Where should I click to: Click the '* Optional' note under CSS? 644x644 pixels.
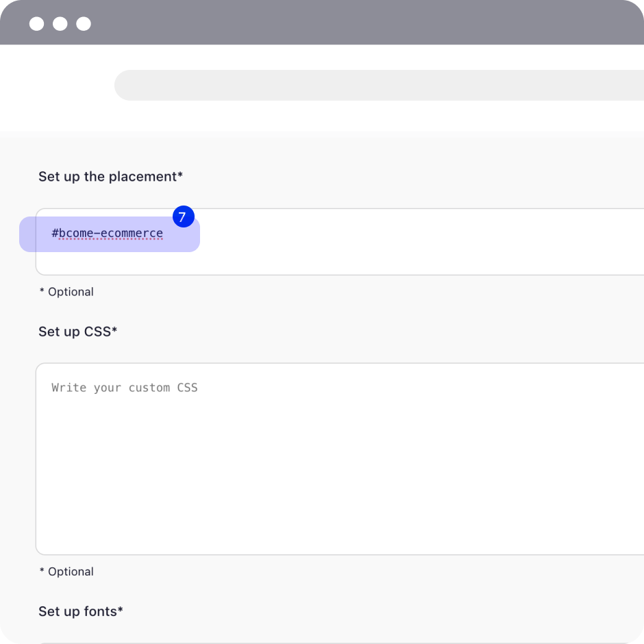click(x=66, y=571)
